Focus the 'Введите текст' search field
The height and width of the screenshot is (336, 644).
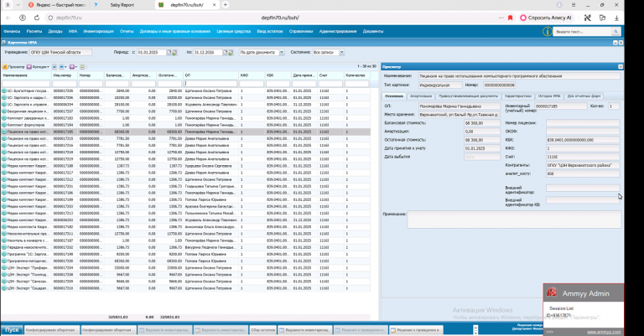[583, 32]
